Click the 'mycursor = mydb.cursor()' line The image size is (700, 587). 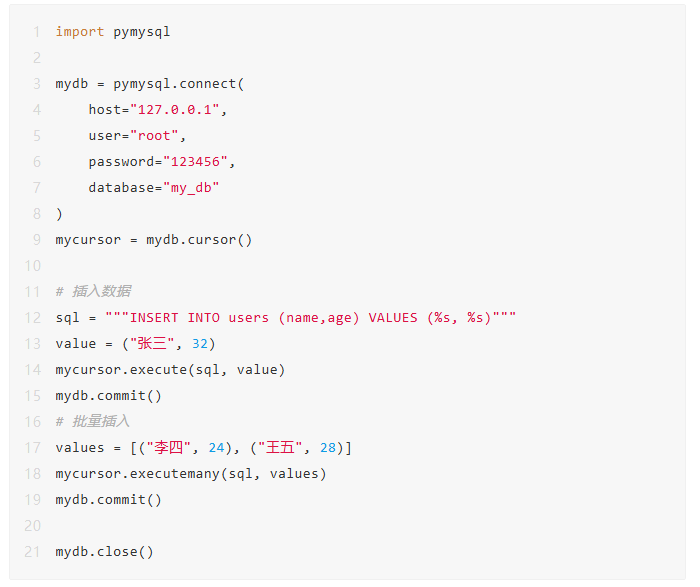154,240
